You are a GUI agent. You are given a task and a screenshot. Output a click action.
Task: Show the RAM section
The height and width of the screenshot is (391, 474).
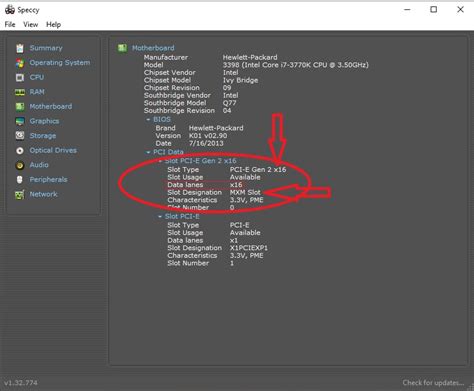tap(37, 92)
